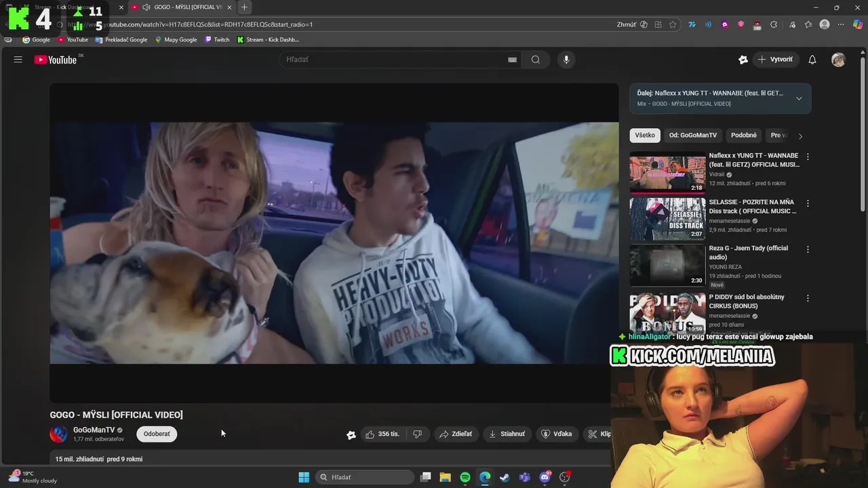The image size is (868, 488).
Task: Click the pink shield extension icon
Action: 741,24
